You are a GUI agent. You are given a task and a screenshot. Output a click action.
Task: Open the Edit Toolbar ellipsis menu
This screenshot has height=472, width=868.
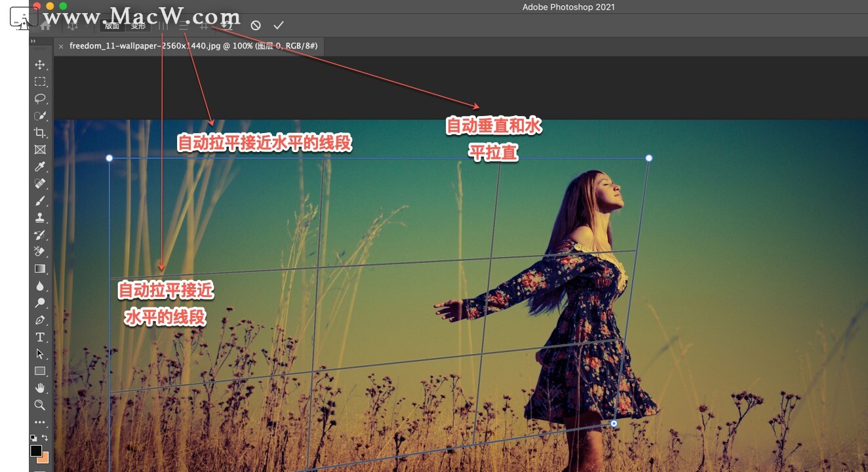(41, 422)
